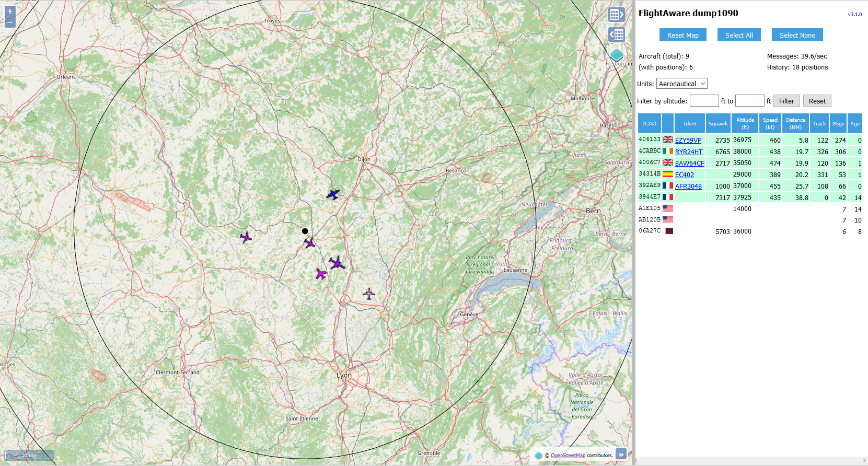Select the westernmost purple aircraft icon
The image size is (868, 466).
click(x=246, y=238)
